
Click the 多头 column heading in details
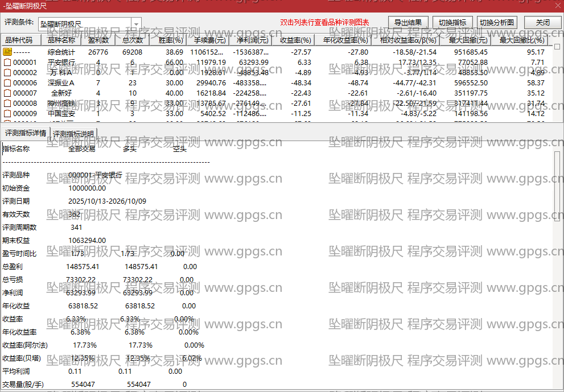click(x=130, y=149)
